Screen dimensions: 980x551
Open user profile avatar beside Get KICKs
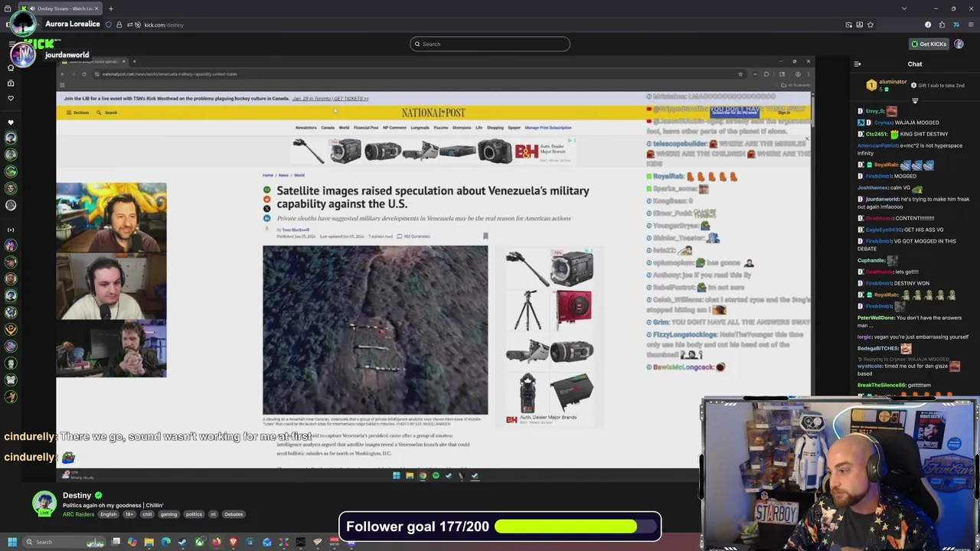click(x=959, y=44)
